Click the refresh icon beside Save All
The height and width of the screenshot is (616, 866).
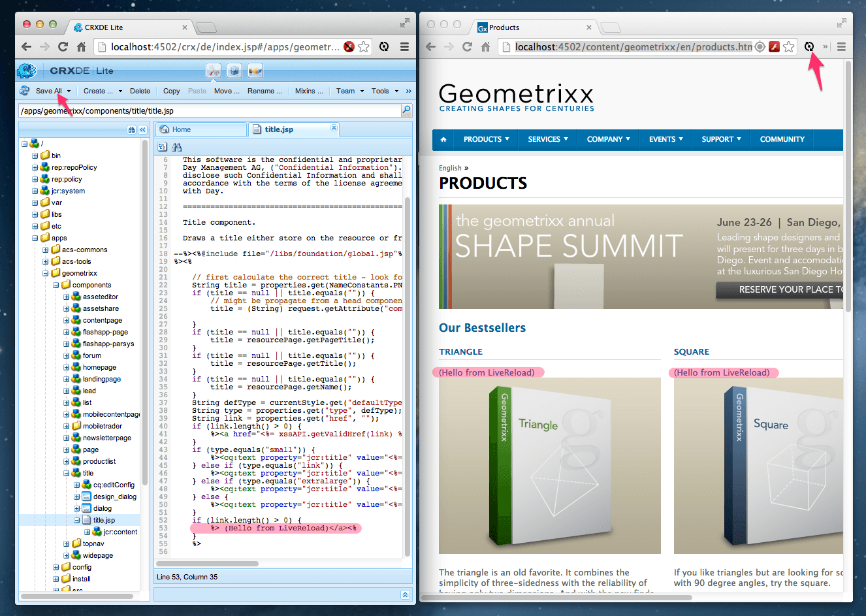click(25, 91)
